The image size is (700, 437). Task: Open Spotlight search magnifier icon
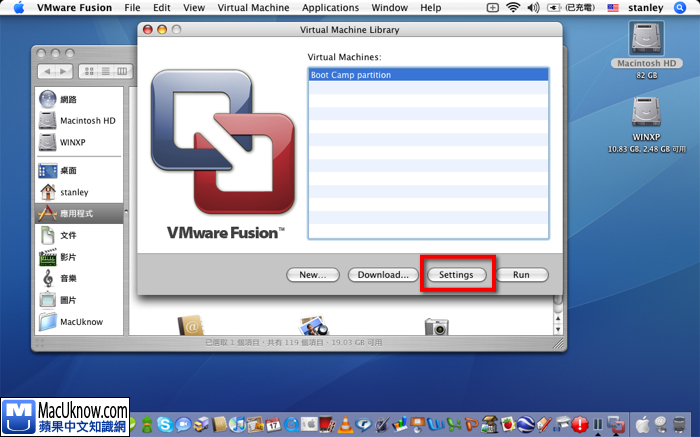(x=680, y=8)
